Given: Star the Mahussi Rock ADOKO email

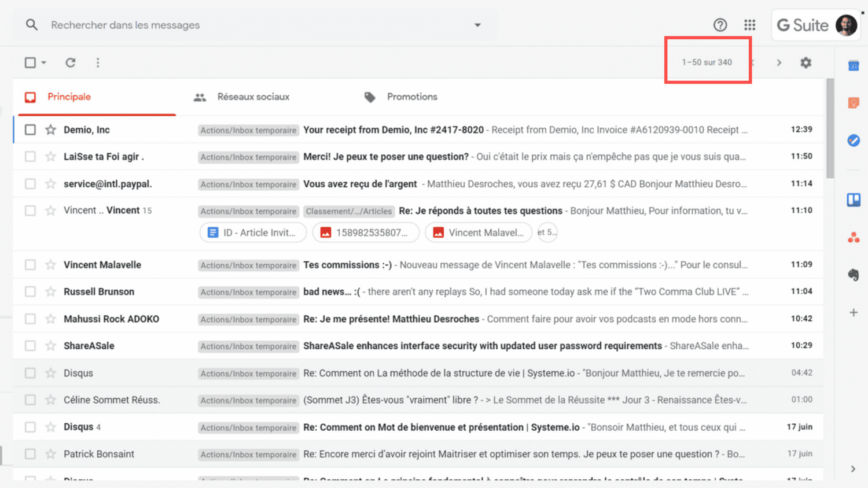Looking at the screenshot, I should (x=51, y=319).
